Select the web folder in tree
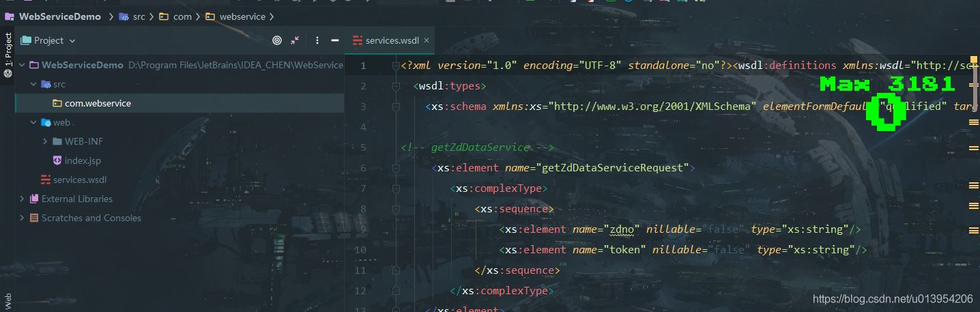The height and width of the screenshot is (312, 980). click(61, 122)
